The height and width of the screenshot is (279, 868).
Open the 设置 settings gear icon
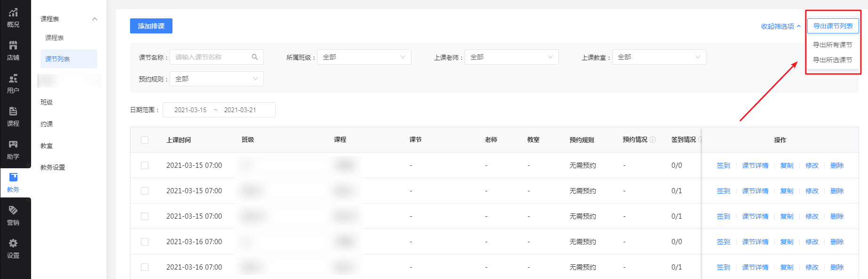[x=13, y=248]
